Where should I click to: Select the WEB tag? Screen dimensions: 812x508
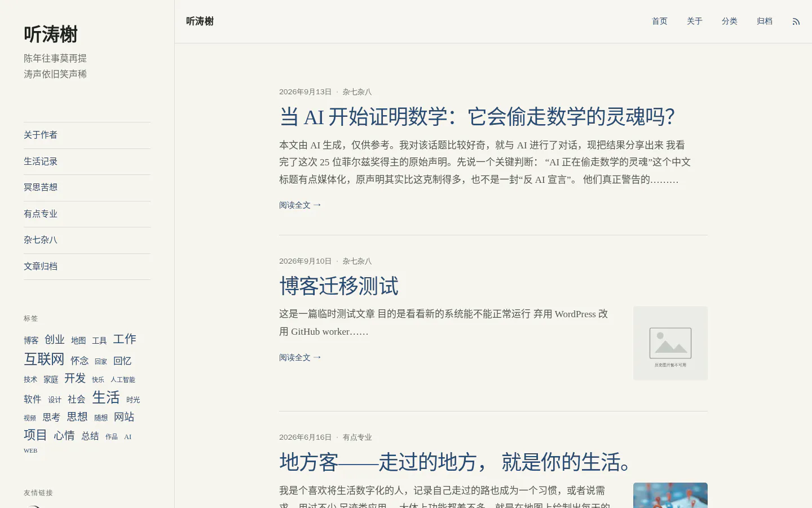click(30, 450)
